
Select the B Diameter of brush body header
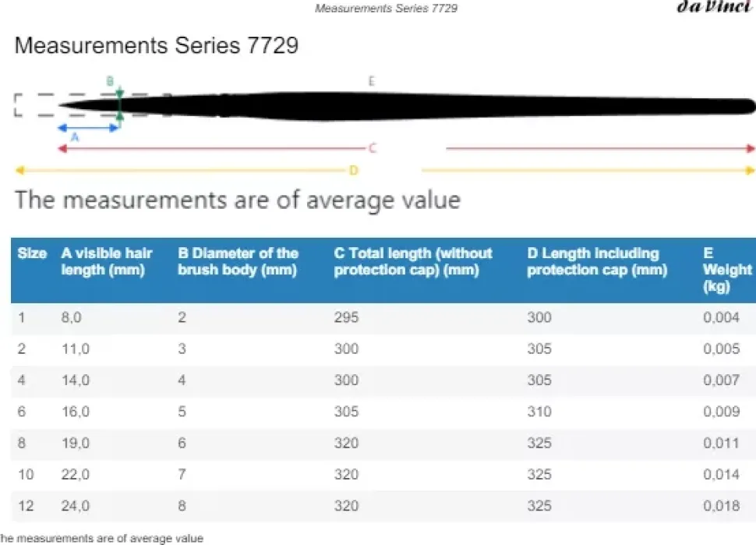pyautogui.click(x=238, y=261)
